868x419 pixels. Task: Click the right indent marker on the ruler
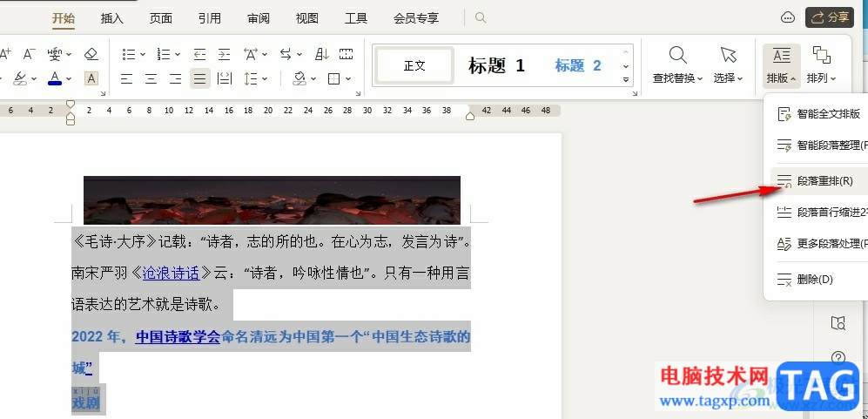470,115
